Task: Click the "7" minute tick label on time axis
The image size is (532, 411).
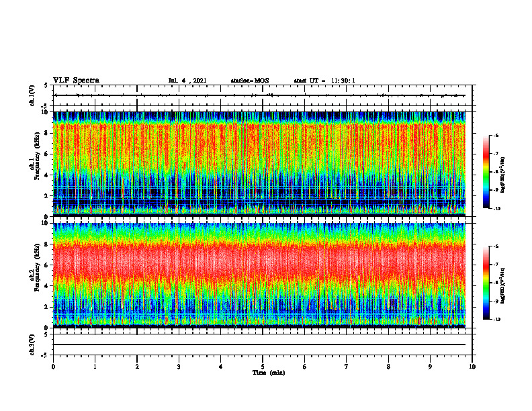Action: [x=347, y=367]
